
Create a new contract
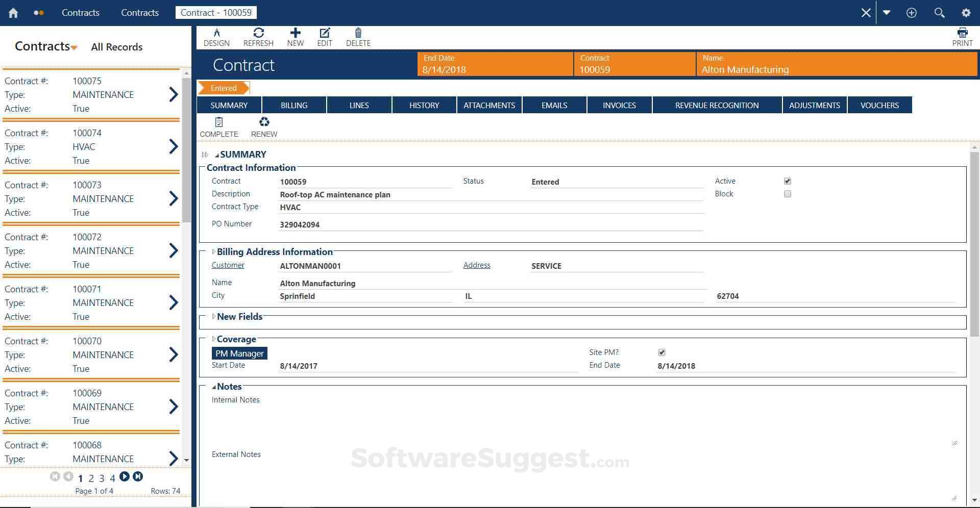tap(295, 36)
